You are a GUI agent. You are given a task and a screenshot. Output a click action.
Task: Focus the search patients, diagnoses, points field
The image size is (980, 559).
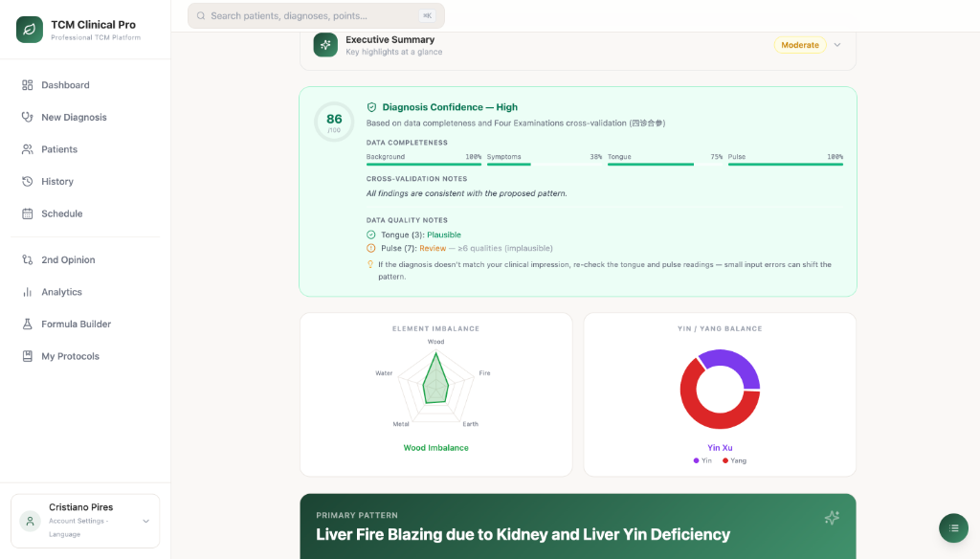pos(316,15)
